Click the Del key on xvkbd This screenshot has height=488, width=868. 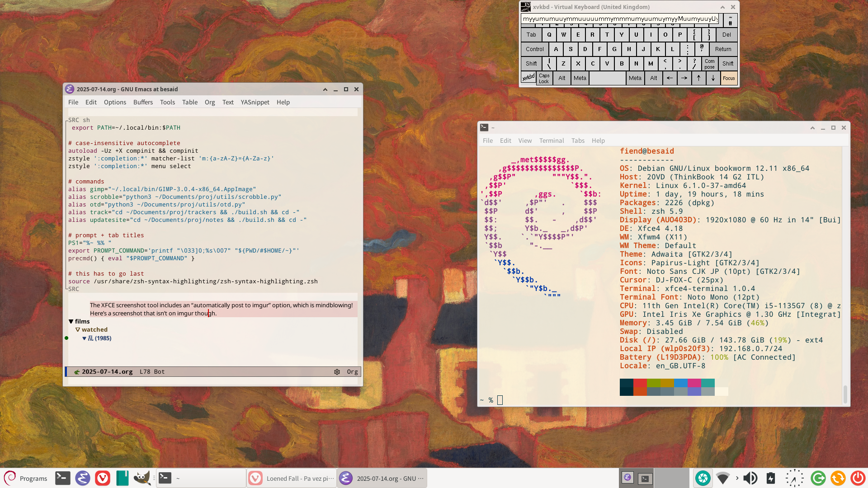726,35
